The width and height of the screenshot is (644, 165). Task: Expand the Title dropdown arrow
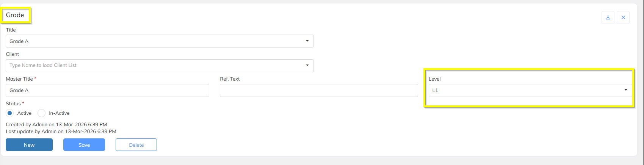click(x=307, y=41)
